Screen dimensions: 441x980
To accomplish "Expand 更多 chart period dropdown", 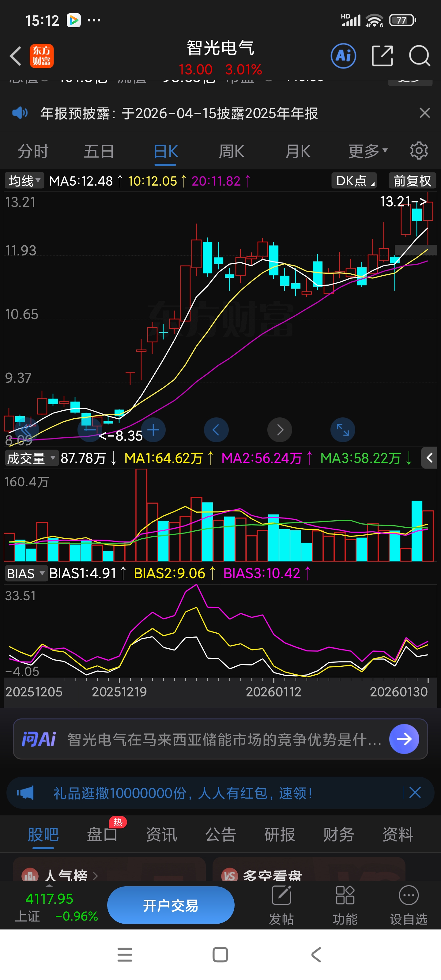I will [x=368, y=151].
